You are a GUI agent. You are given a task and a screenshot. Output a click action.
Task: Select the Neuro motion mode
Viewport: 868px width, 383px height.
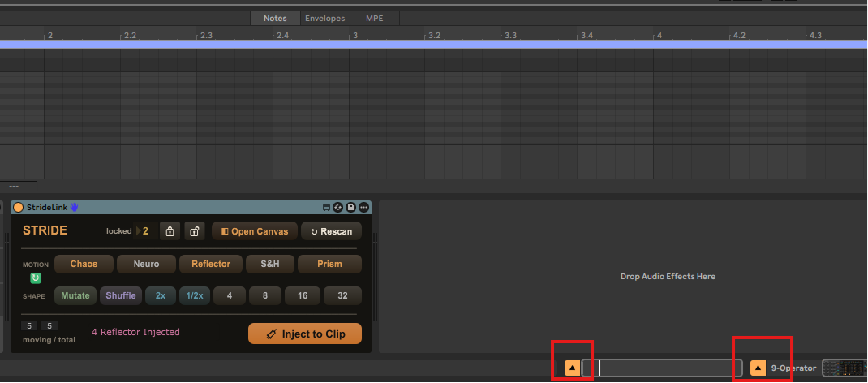pos(146,264)
